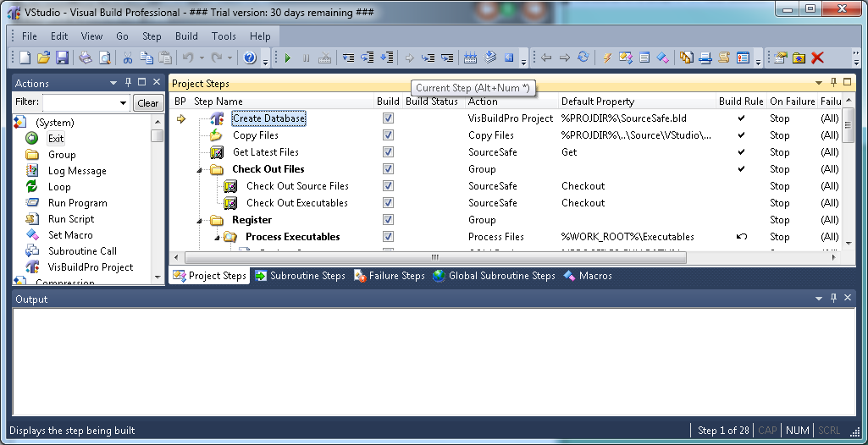Click the Cut scissors icon

pyautogui.click(x=127, y=58)
